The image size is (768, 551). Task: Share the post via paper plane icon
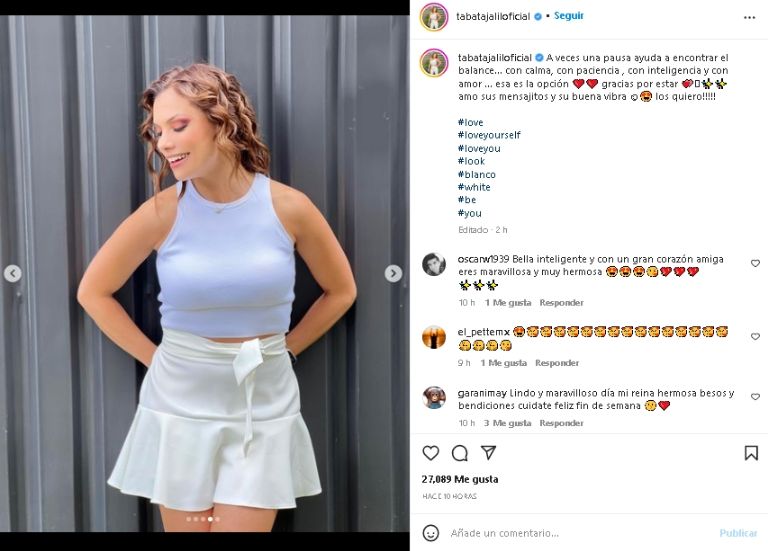489,453
